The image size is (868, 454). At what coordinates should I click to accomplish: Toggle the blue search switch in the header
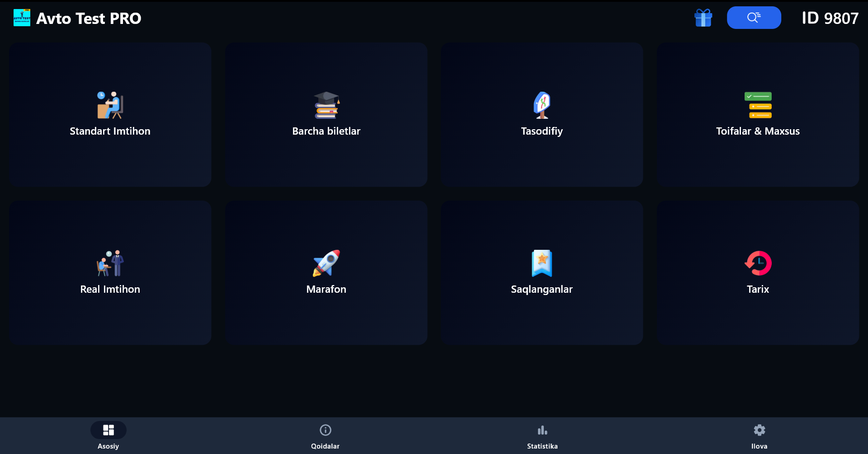tap(754, 18)
